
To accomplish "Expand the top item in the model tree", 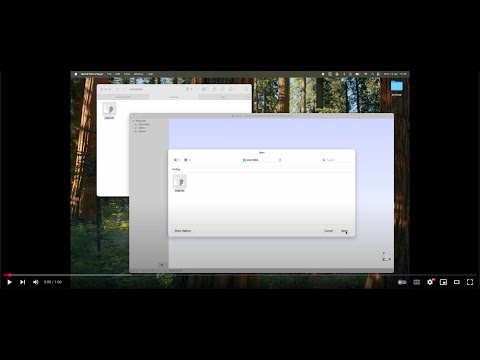I will pos(134,121).
